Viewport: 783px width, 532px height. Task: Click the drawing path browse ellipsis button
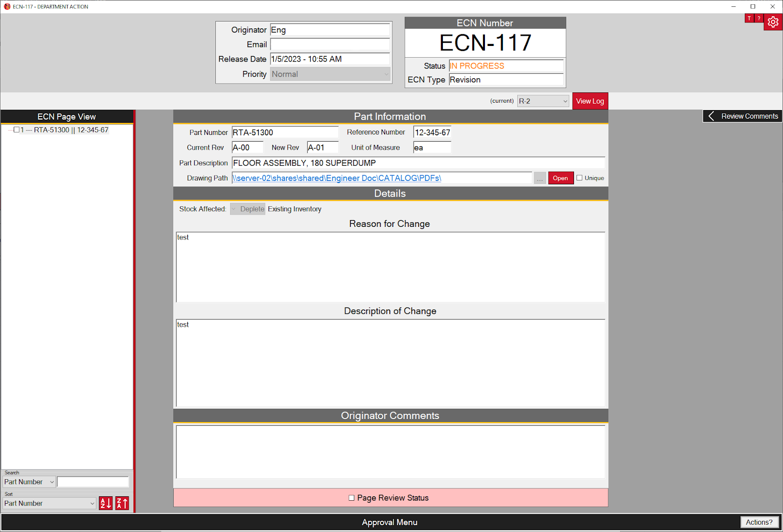540,178
